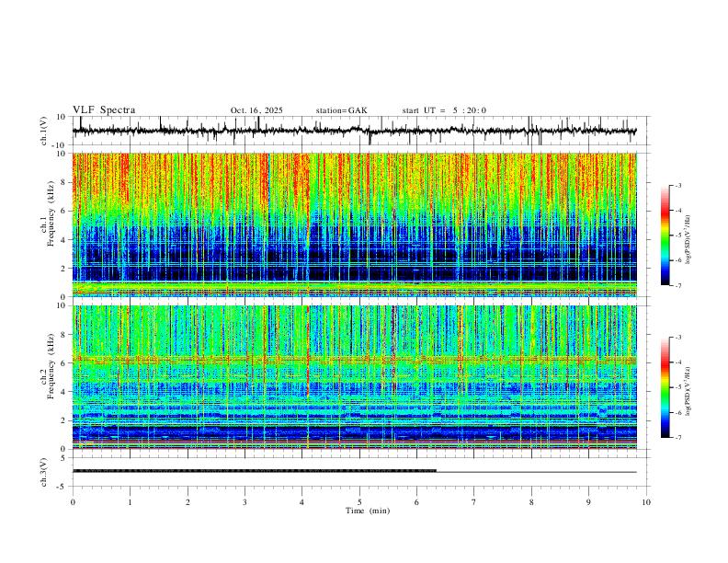This screenshot has height=563, width=728.
Task: Click the time axis tick label "4"
Action: 301,502
